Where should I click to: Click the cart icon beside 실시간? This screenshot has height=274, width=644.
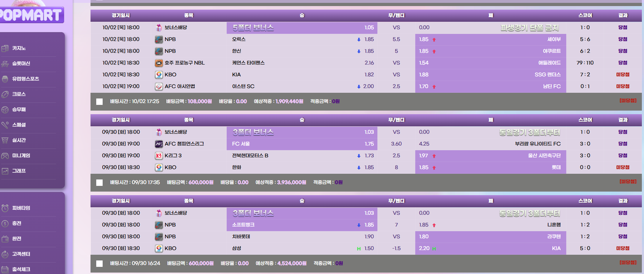(x=5, y=140)
